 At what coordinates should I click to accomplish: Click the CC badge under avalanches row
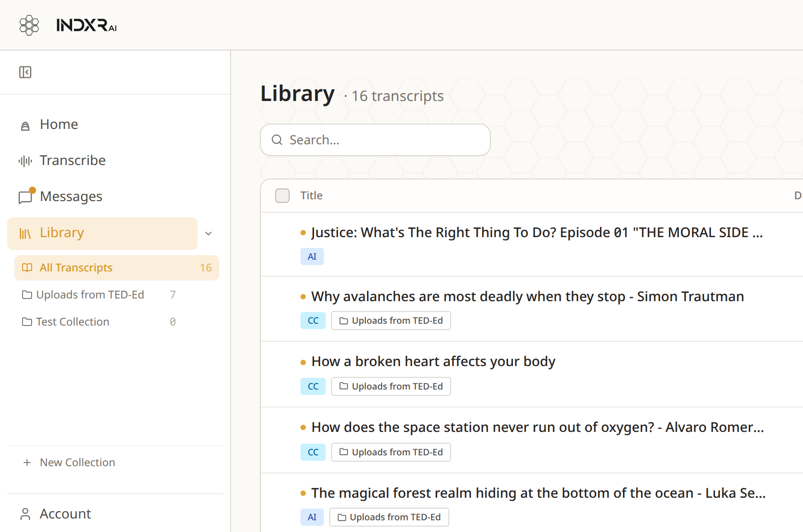(313, 321)
